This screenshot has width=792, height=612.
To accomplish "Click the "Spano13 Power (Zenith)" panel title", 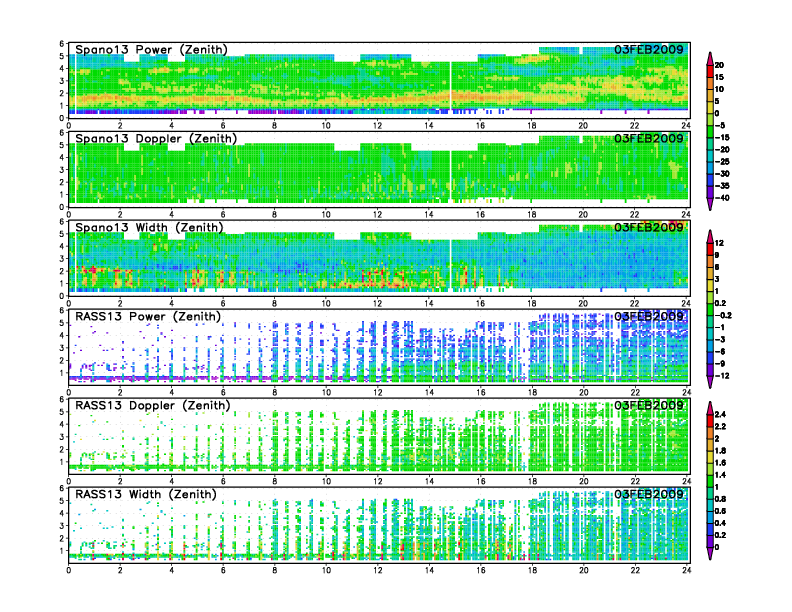I will [151, 49].
